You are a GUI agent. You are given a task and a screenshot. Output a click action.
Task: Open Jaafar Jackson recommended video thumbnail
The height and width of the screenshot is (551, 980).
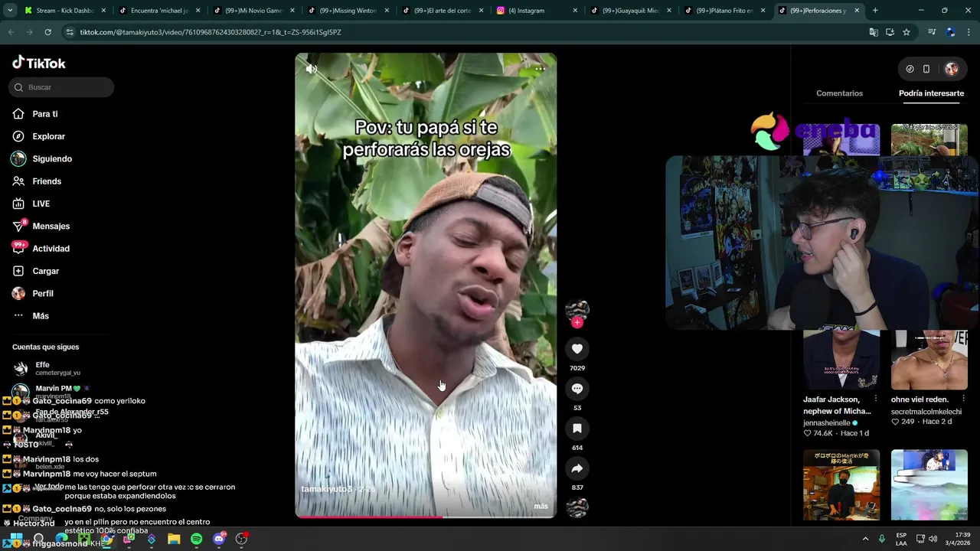tap(841, 360)
